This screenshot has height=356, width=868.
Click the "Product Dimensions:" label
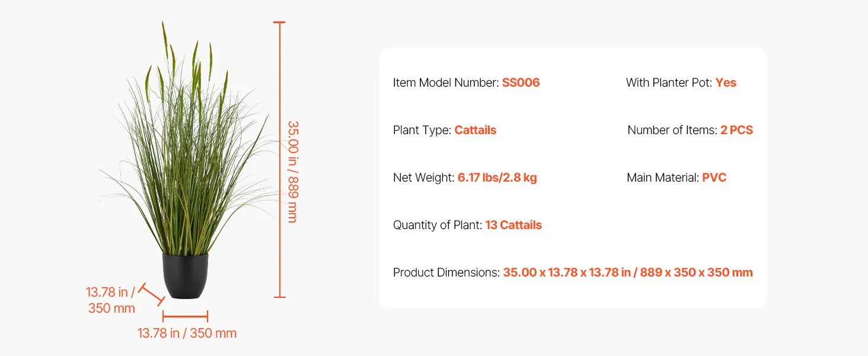pos(446,273)
